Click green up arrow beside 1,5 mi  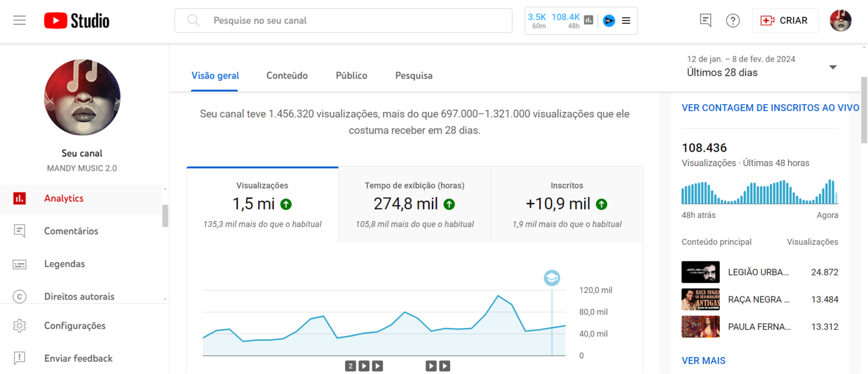coord(286,204)
